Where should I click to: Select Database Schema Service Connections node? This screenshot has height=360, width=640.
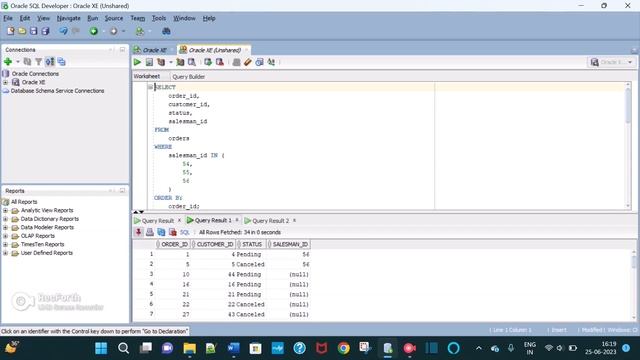pyautogui.click(x=57, y=91)
